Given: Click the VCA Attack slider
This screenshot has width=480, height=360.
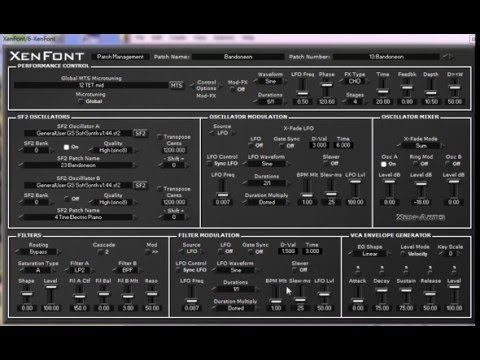Looking at the screenshot, I should click(358, 294).
